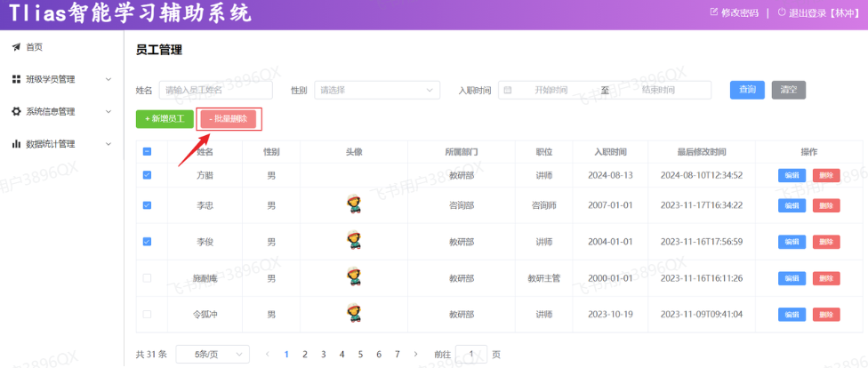
Task: Click the avatar image in 令狐冲's row
Action: click(354, 314)
